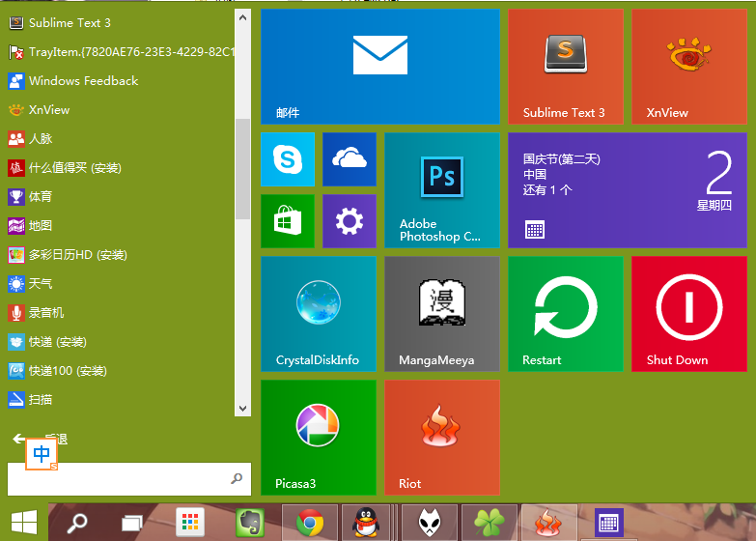Open the PC Settings gear tile
Screen dimensions: 756x541
(349, 221)
